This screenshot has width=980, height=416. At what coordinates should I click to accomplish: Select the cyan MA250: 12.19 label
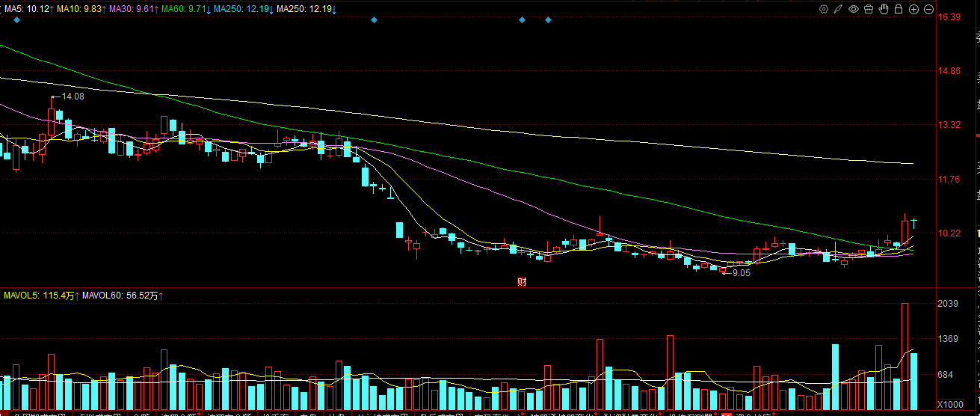click(243, 9)
